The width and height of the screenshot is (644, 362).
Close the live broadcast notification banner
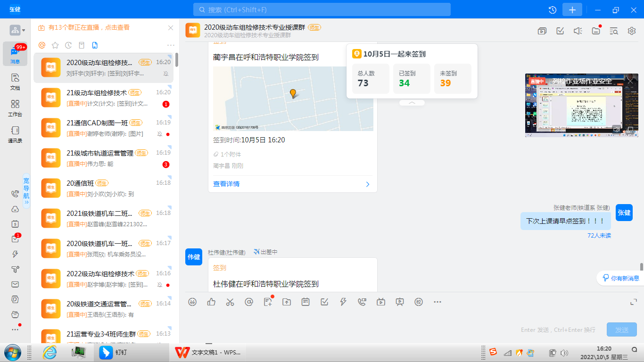(x=171, y=28)
